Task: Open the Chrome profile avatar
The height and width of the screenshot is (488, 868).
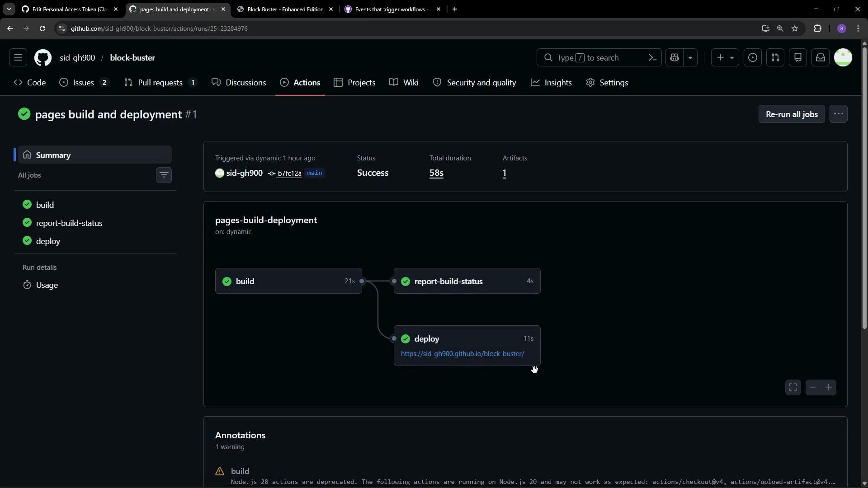Action: (x=841, y=28)
